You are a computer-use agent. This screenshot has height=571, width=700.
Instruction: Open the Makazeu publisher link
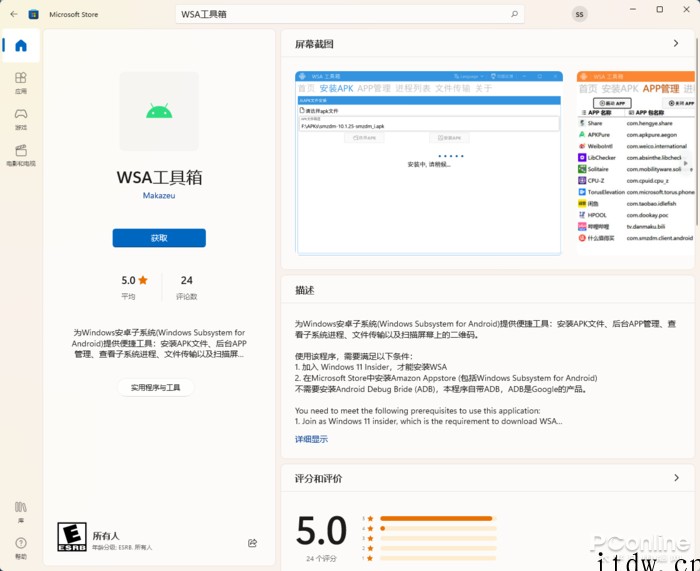(159, 196)
